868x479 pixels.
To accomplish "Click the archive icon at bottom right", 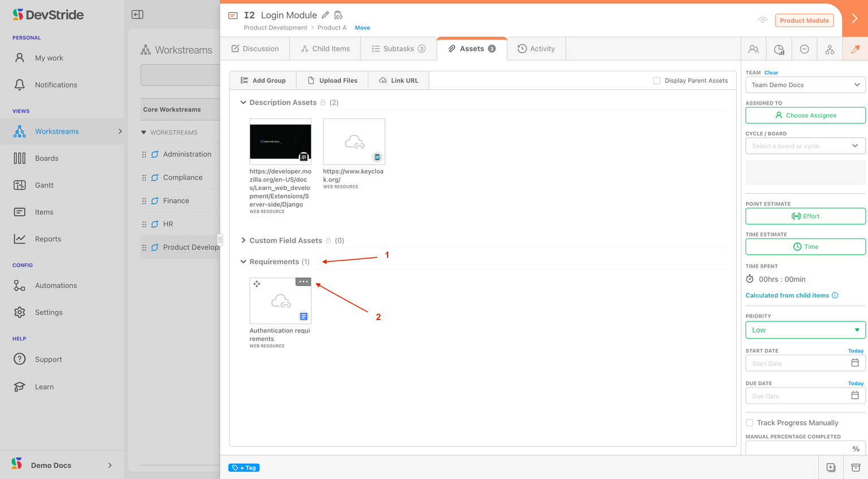I will (856, 468).
